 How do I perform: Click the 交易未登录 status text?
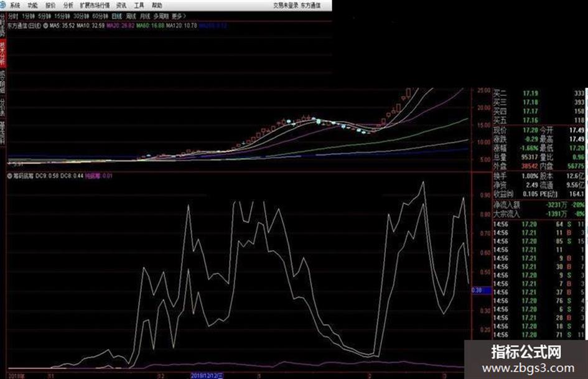[286, 5]
